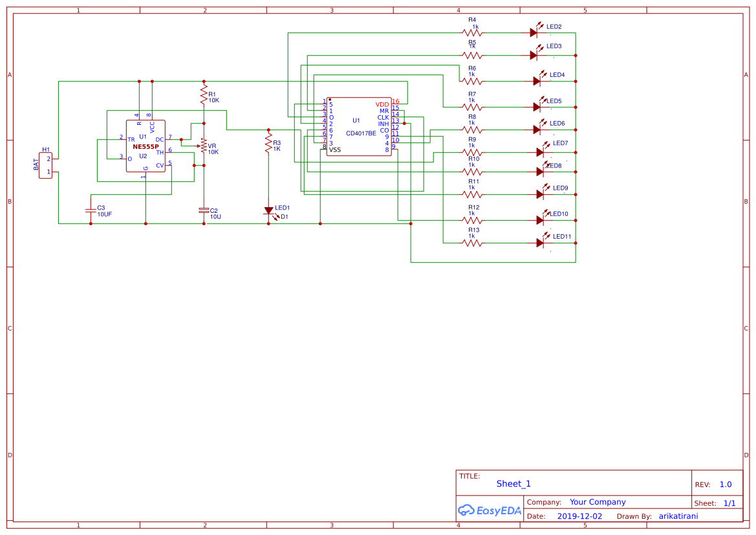Click the drawn-by name arikatirani

[678, 516]
